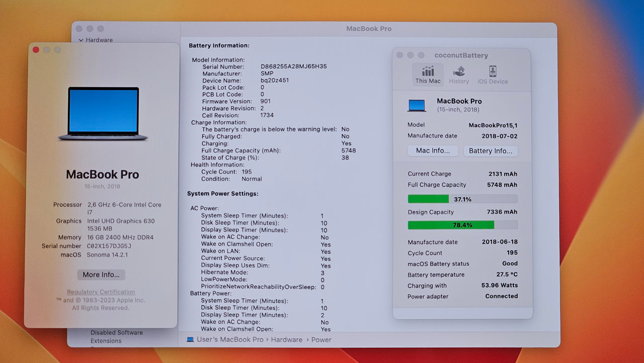
Task: Click macOS Battery status Good
Action: 510,263
